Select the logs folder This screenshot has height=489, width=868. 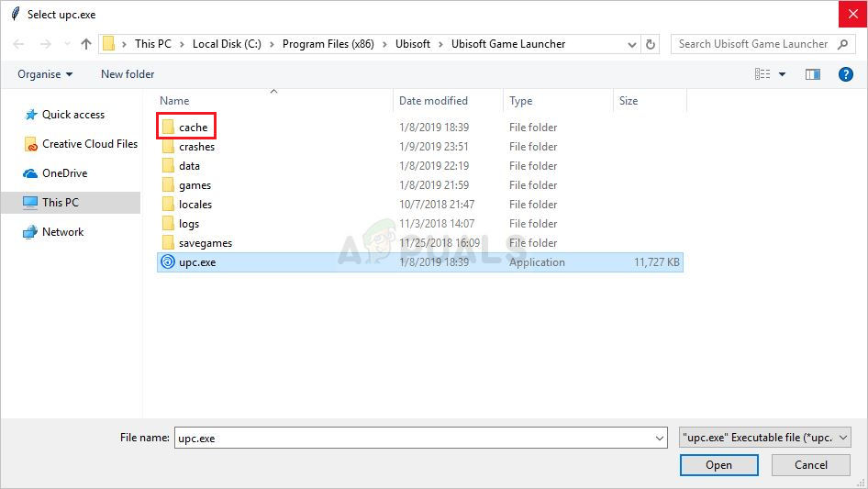[x=189, y=224]
